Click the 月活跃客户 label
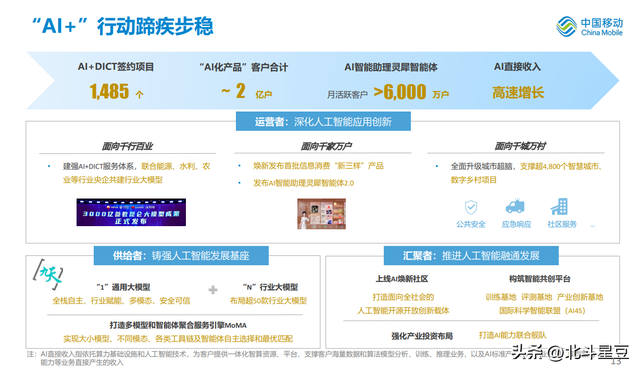The width and height of the screenshot is (640, 371). (347, 95)
